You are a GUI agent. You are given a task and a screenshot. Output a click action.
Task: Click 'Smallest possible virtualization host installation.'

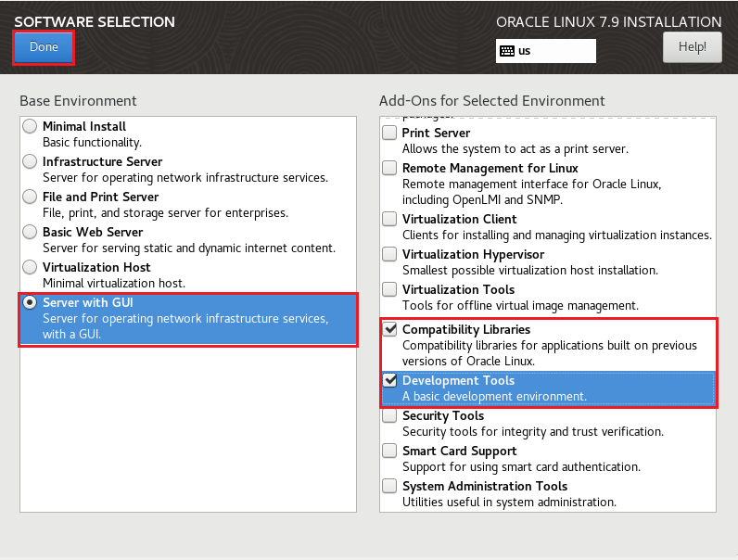530,270
